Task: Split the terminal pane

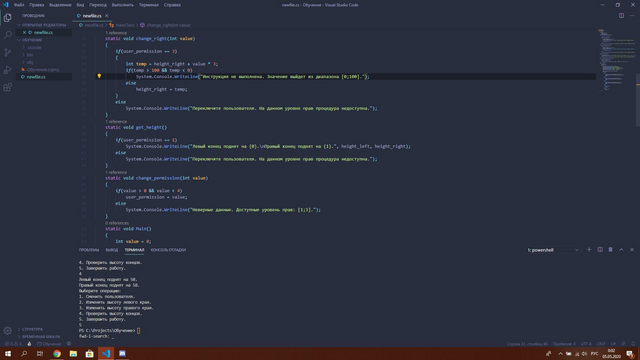Action: click(x=600, y=249)
